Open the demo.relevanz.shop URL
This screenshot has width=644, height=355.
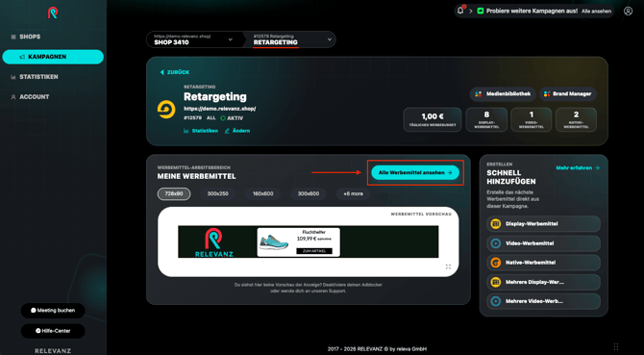point(220,109)
